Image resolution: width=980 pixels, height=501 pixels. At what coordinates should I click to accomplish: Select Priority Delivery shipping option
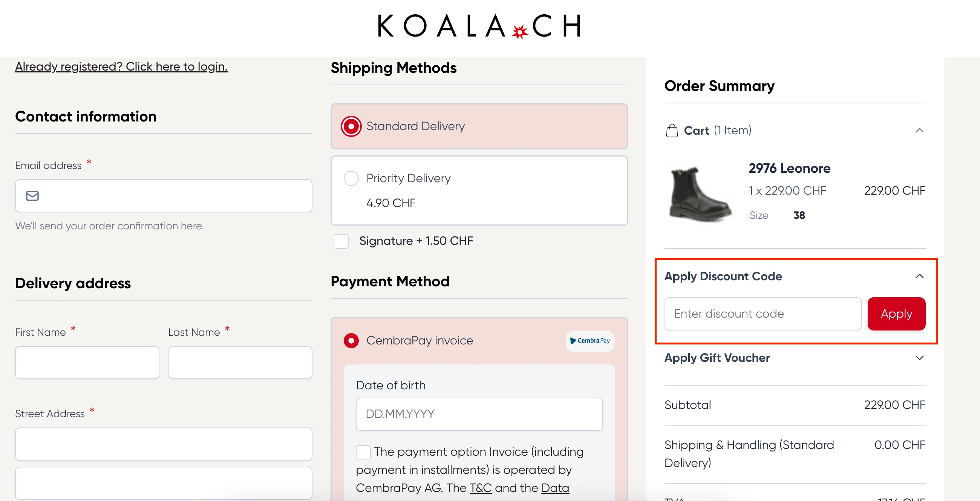tap(351, 178)
